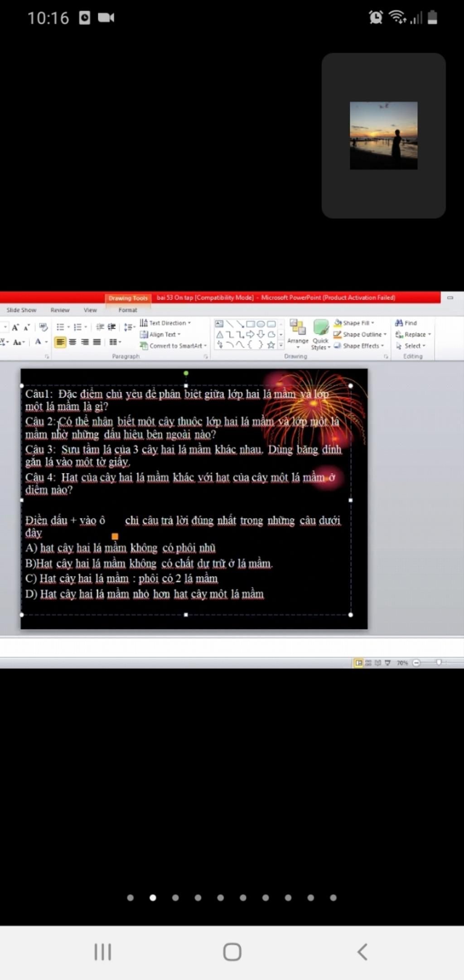Select the Down Arrow shape in the gallery

point(261,334)
